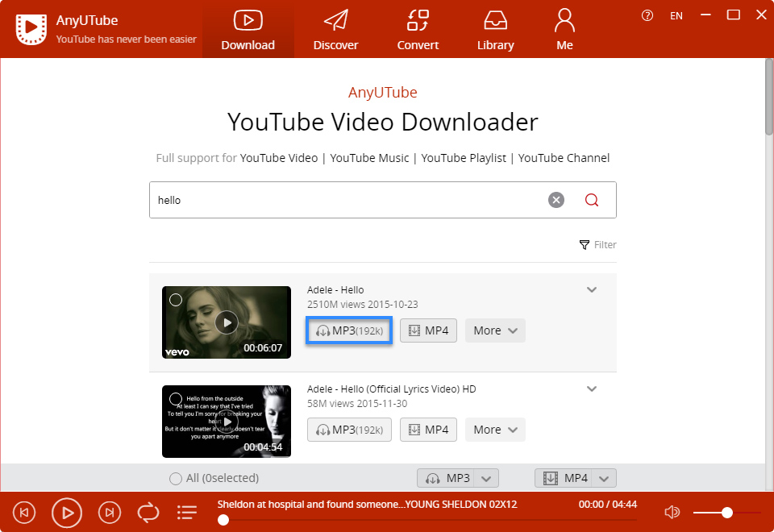Click the YouTube Channel support text
Viewport: 774px width, 532px height.
click(x=564, y=158)
